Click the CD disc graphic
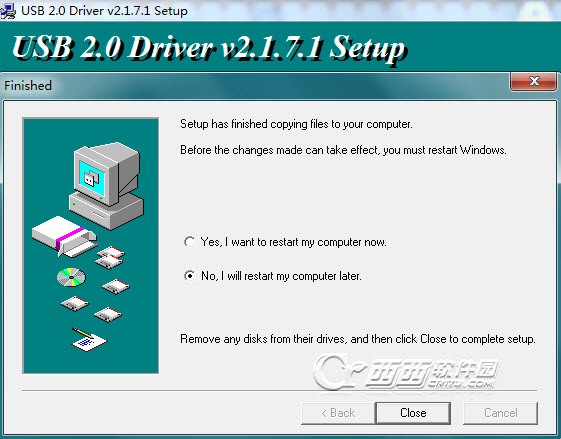 pos(72,277)
